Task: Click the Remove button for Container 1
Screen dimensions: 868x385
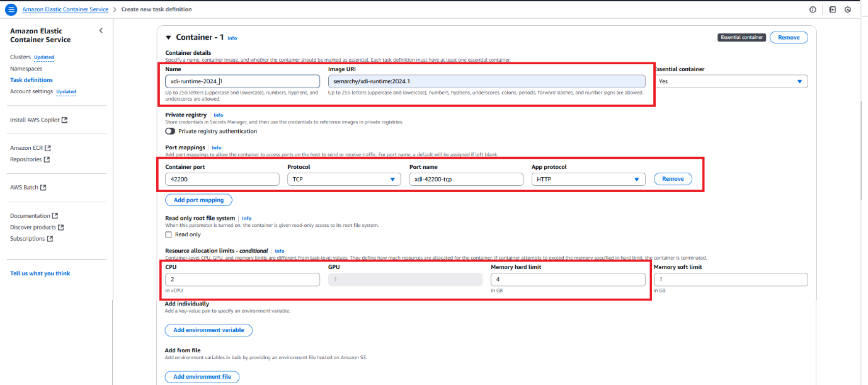Action: coord(789,37)
